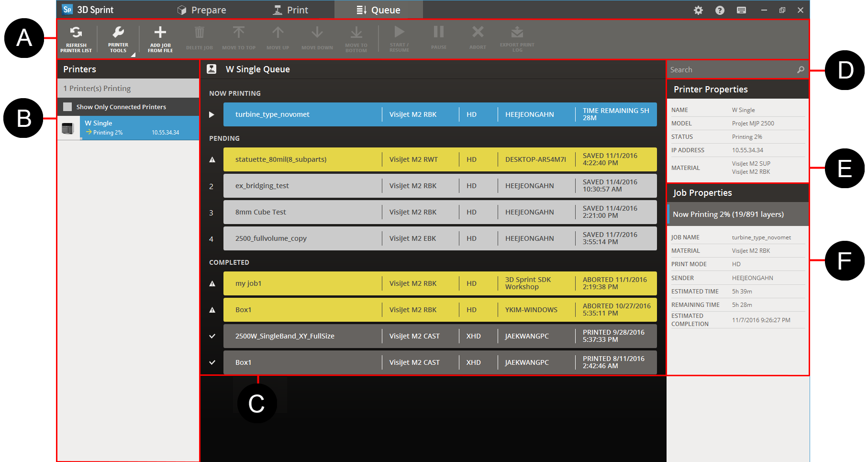Select the ex_bridging_test pending job
The width and height of the screenshot is (868, 462).
click(x=440, y=186)
